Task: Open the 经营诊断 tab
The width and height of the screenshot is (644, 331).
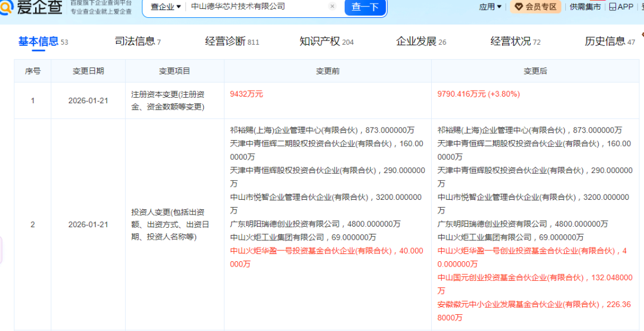Action: tap(225, 41)
